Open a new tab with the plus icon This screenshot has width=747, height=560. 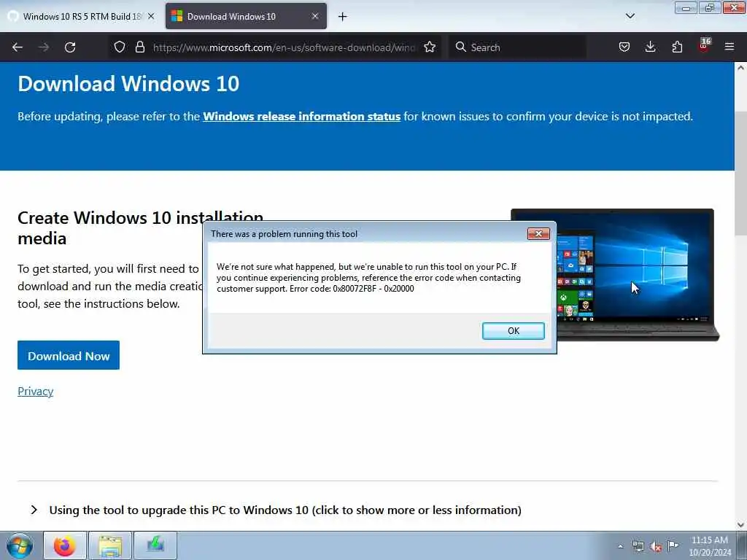click(x=343, y=17)
